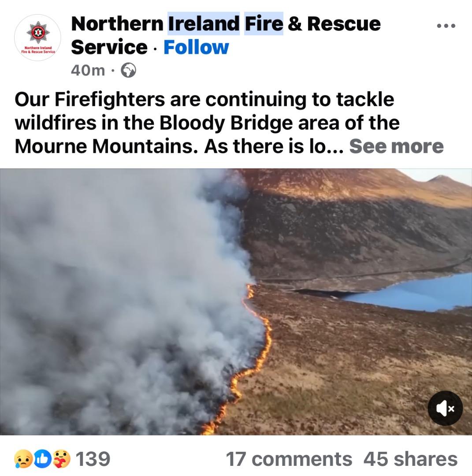
Task: Click the blue thumbs-up like reaction
Action: 42,459
